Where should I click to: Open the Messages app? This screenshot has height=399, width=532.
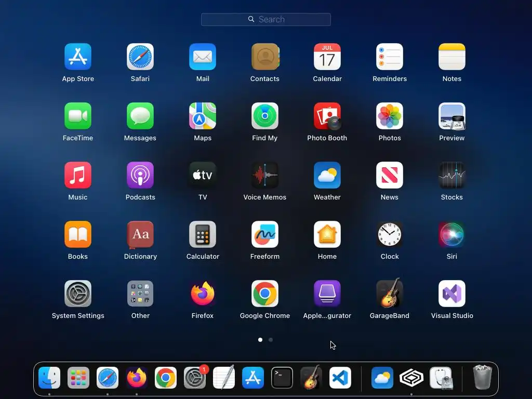click(140, 116)
